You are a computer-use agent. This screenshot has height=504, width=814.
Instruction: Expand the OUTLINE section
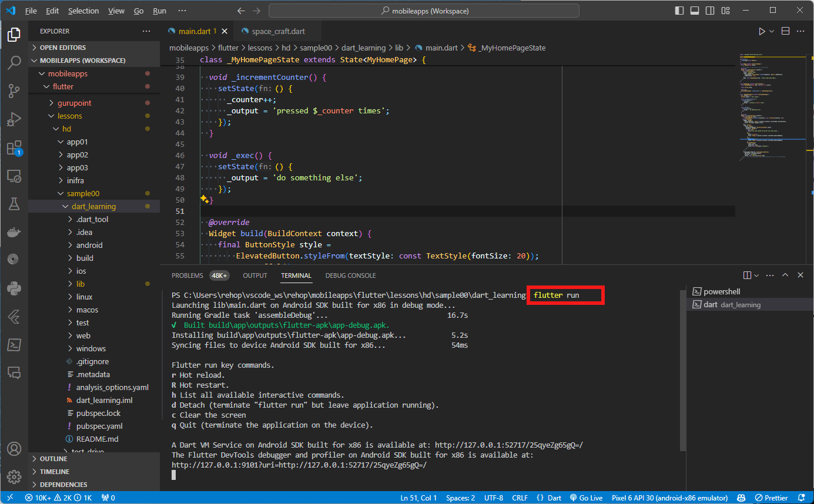click(x=53, y=459)
